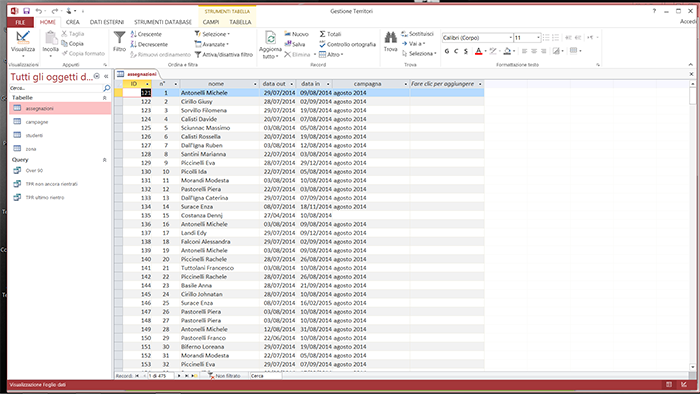Click the Filtro funnel icon
The image size is (700, 394).
point(119,38)
